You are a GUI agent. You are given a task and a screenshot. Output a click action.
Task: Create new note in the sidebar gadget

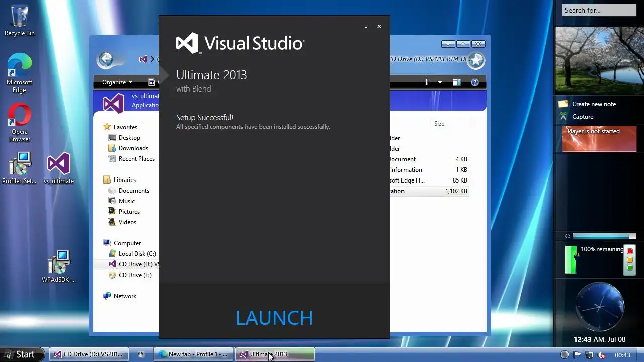pos(594,104)
